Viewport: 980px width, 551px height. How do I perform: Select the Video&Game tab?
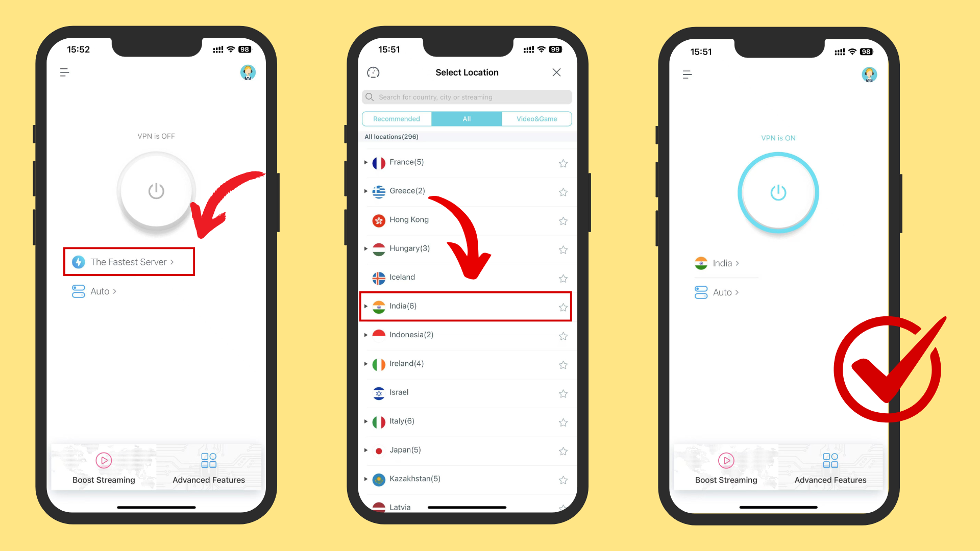pos(536,118)
